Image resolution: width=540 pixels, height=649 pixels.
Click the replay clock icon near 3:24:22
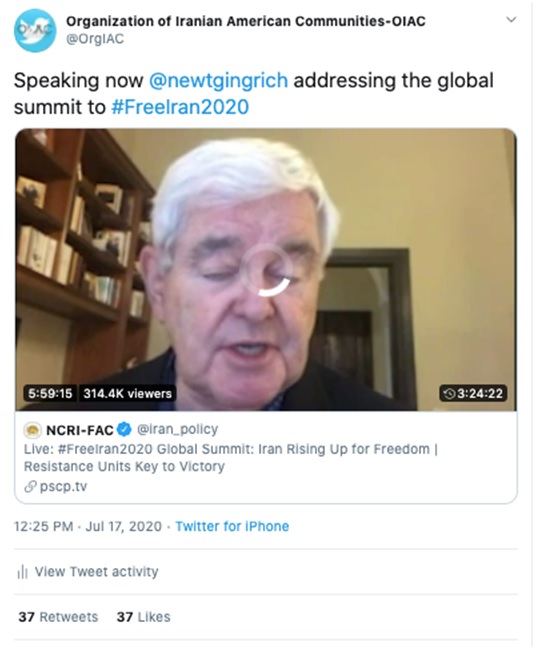[x=449, y=393]
